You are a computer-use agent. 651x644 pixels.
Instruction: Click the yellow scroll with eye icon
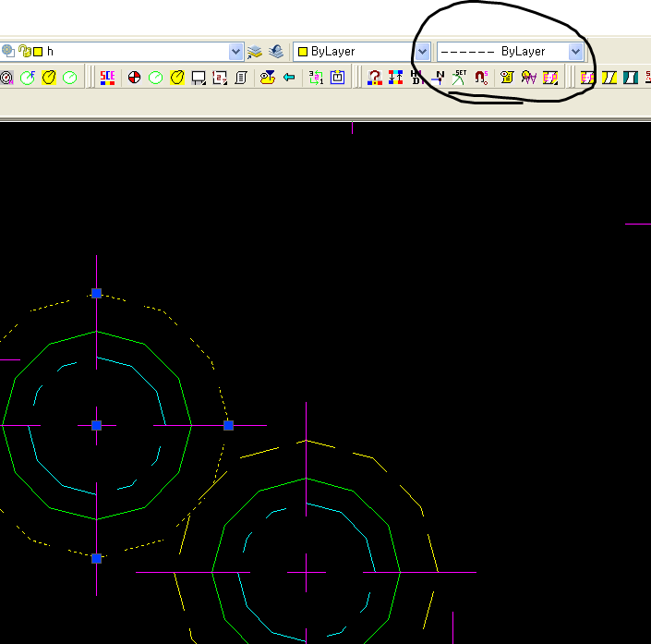pos(507,78)
